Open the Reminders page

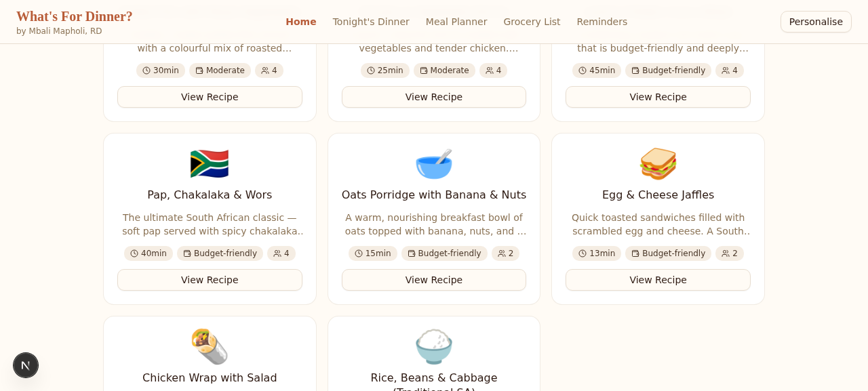point(602,22)
